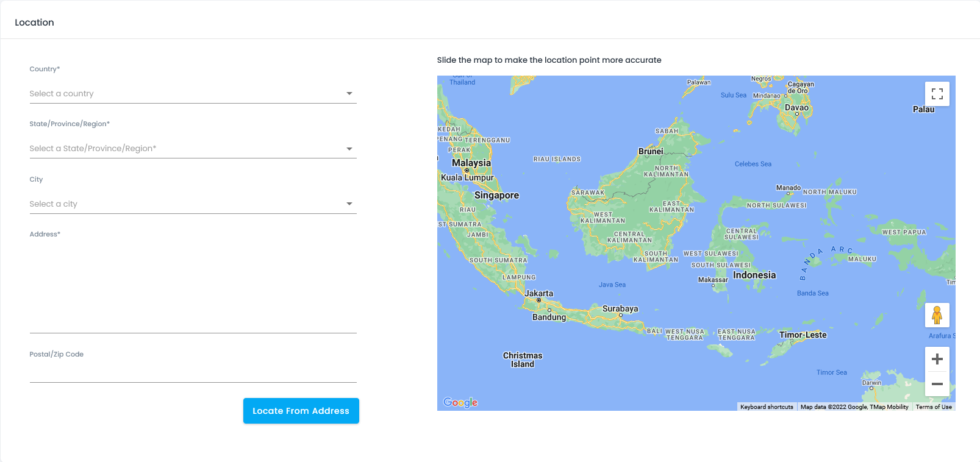Zoom out on the map

[937, 384]
